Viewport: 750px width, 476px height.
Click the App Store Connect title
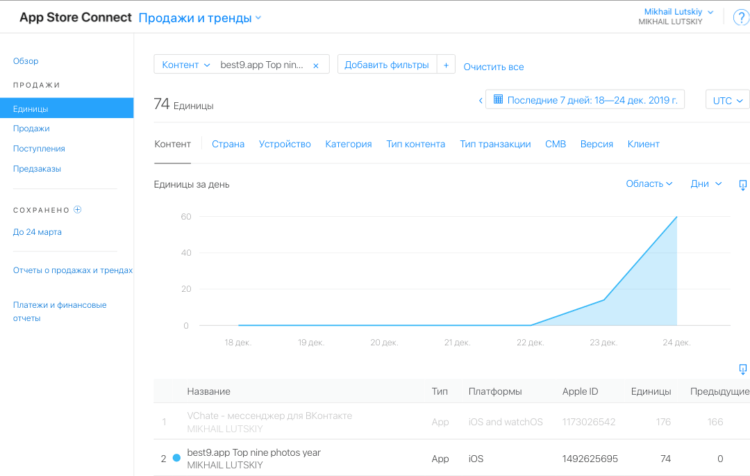coord(76,17)
